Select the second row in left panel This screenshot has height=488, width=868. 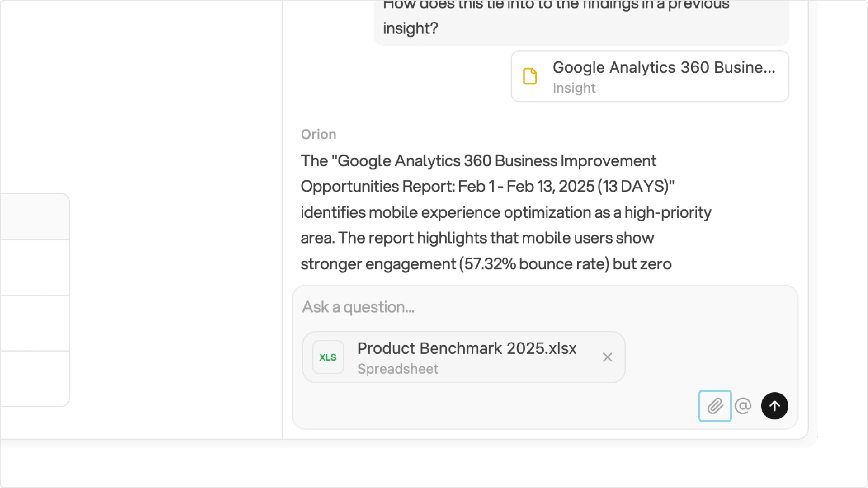[x=35, y=267]
